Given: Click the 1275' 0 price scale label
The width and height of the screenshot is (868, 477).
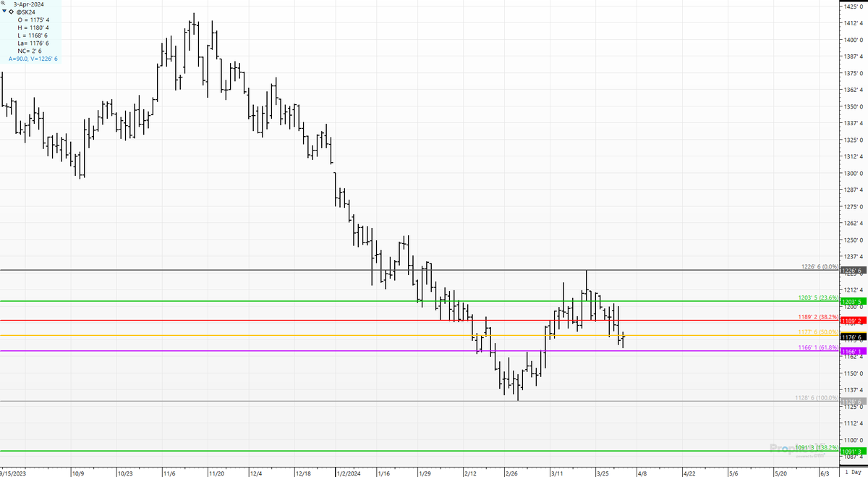Looking at the screenshot, I should [x=854, y=206].
